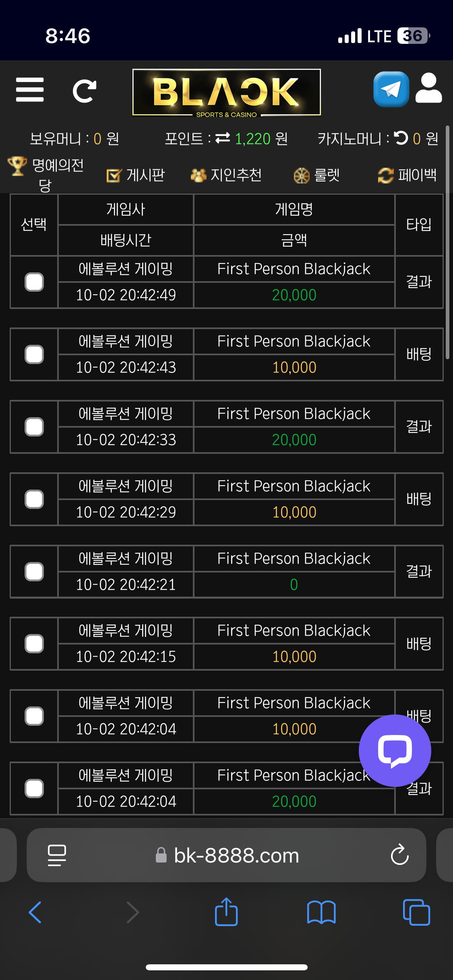
Task: Open the live chat bubble
Action: click(395, 750)
